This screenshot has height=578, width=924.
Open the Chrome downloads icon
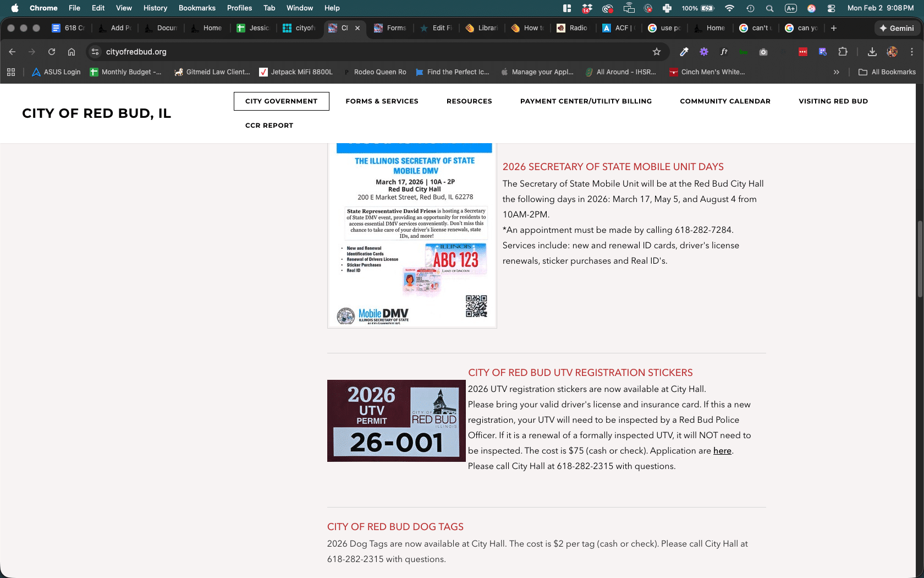click(x=872, y=52)
